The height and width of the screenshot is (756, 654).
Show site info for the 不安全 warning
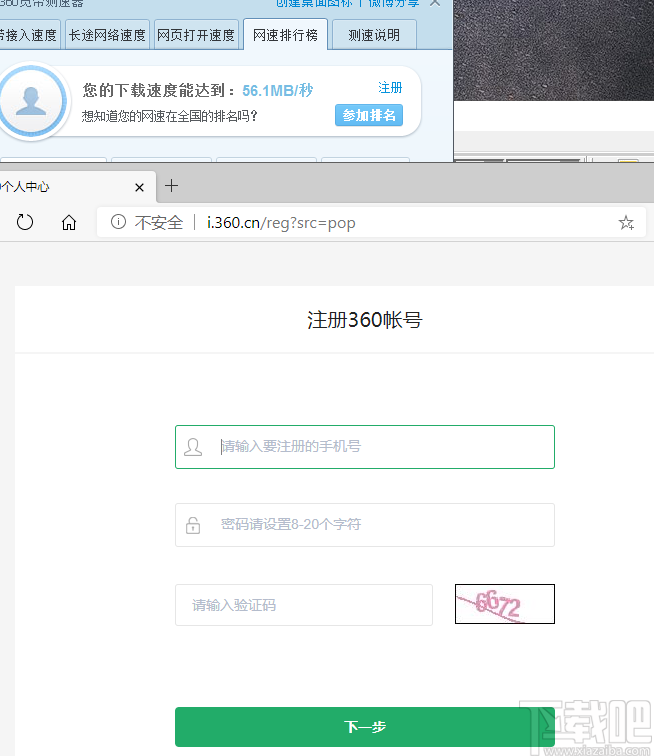pos(118,222)
